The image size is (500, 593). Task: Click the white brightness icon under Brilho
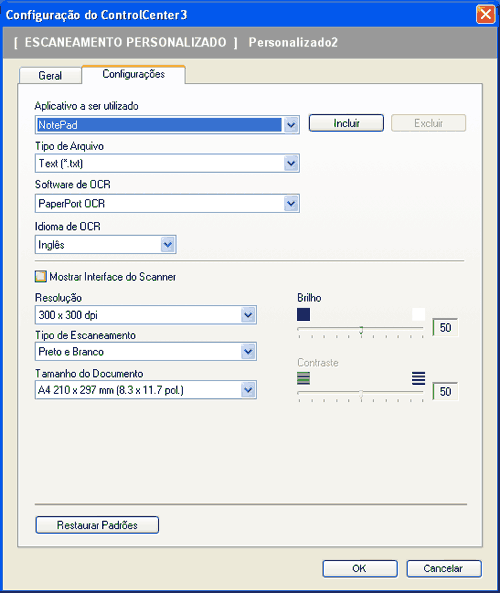point(418,314)
